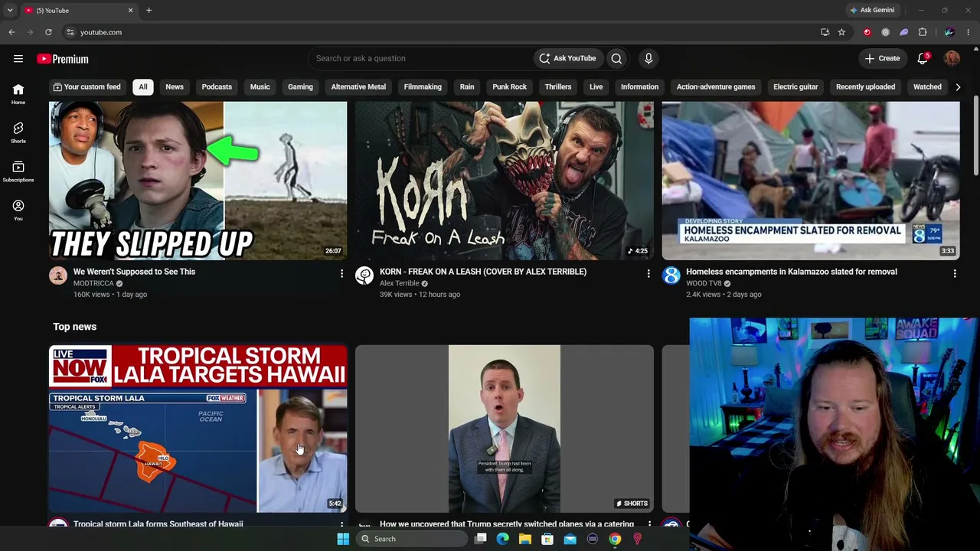This screenshot has height=551, width=980.
Task: Open options for Kalamazoo homeless encampments video
Action: (955, 273)
